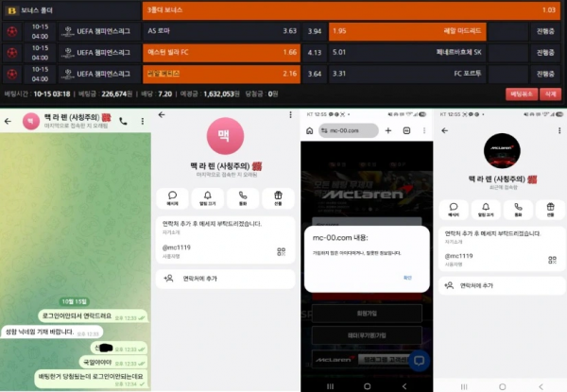Screen dimensions: 567x392
Task: Click 확인 in the mc-00.com dialog
Action: [x=407, y=278]
